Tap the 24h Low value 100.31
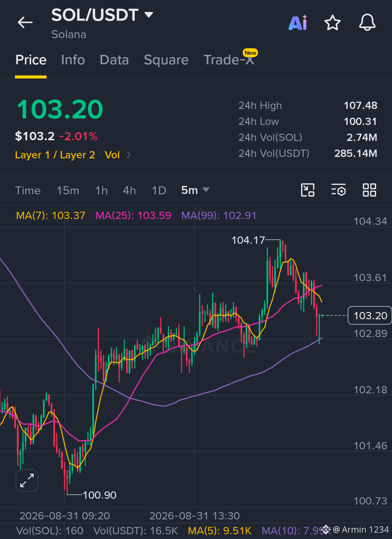392x539 pixels. (x=360, y=121)
